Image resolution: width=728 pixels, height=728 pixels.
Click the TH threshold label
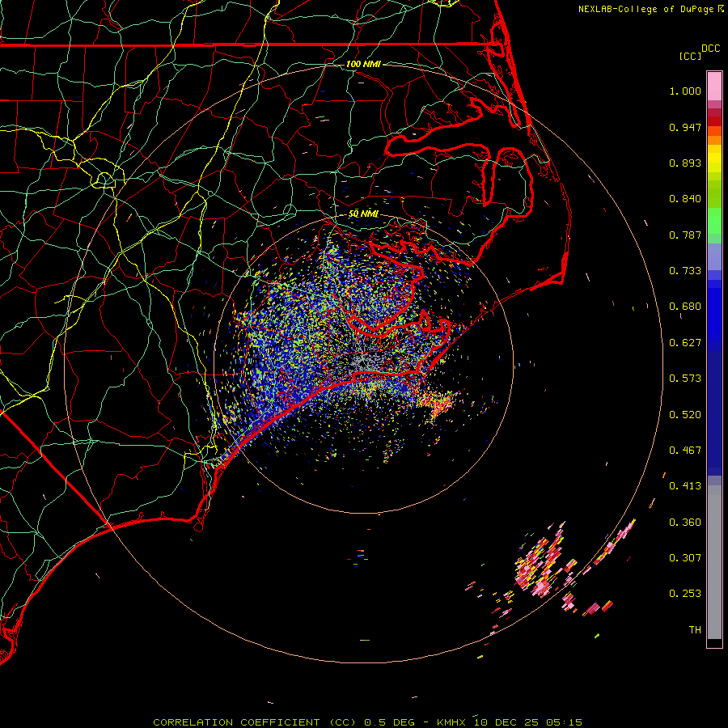[695, 630]
